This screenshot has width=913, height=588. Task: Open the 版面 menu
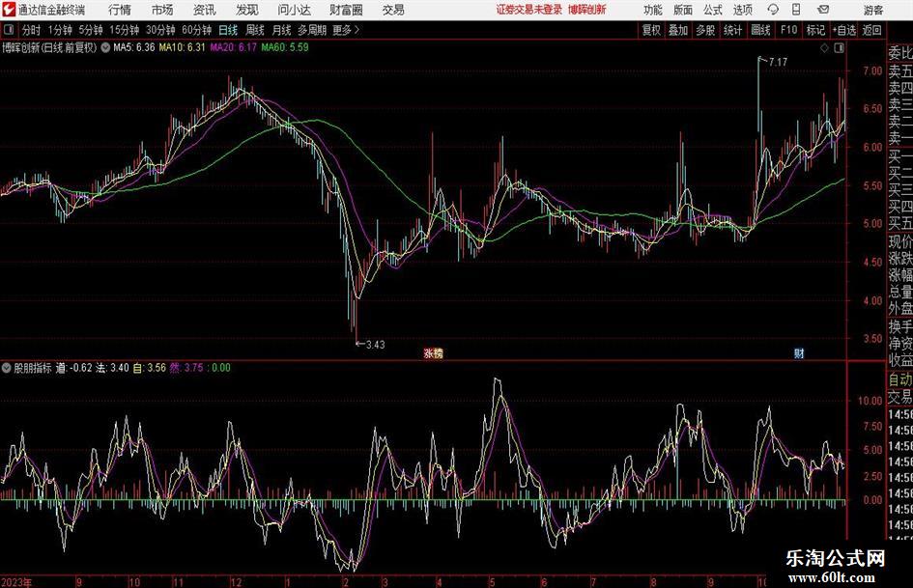[683, 10]
